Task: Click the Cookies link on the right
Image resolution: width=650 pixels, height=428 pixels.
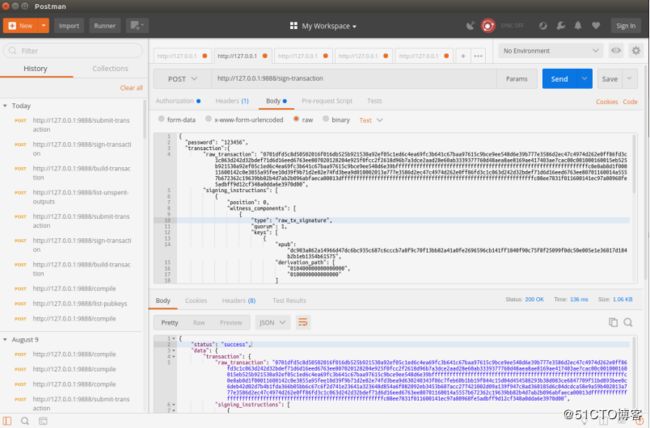Action: point(607,102)
